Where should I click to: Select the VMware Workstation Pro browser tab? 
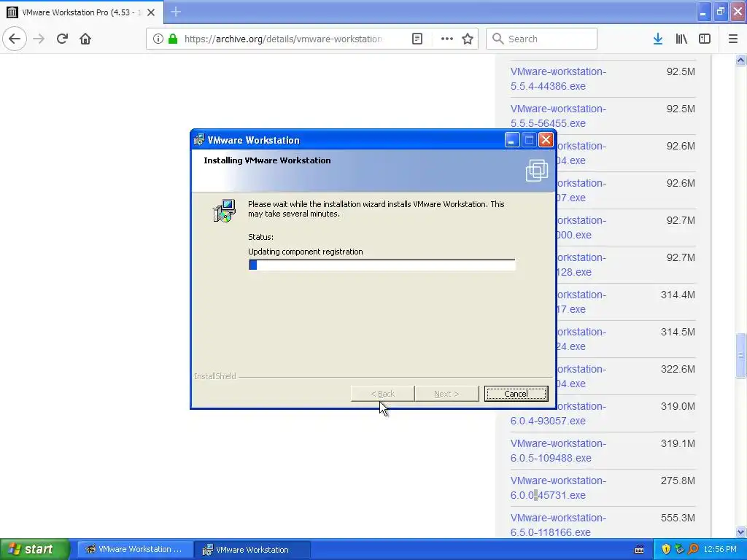82,12
